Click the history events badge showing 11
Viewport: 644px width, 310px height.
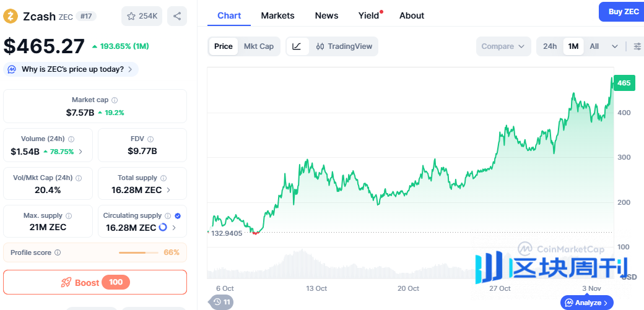point(222,302)
